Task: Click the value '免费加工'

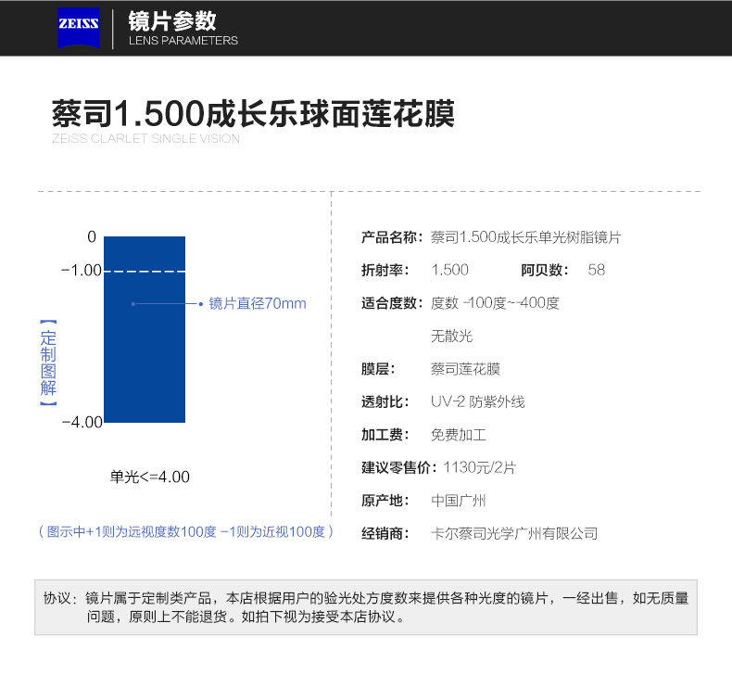Action: tap(459, 435)
